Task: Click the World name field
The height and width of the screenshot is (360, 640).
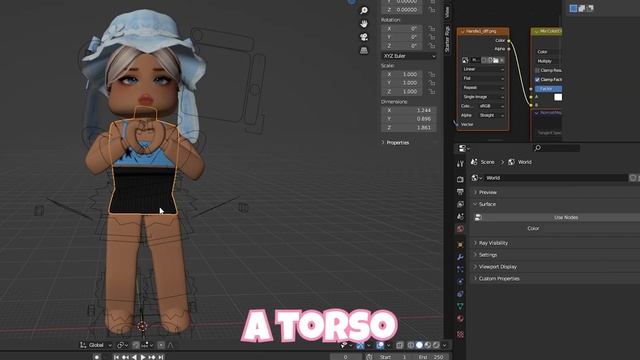Action: 556,178
